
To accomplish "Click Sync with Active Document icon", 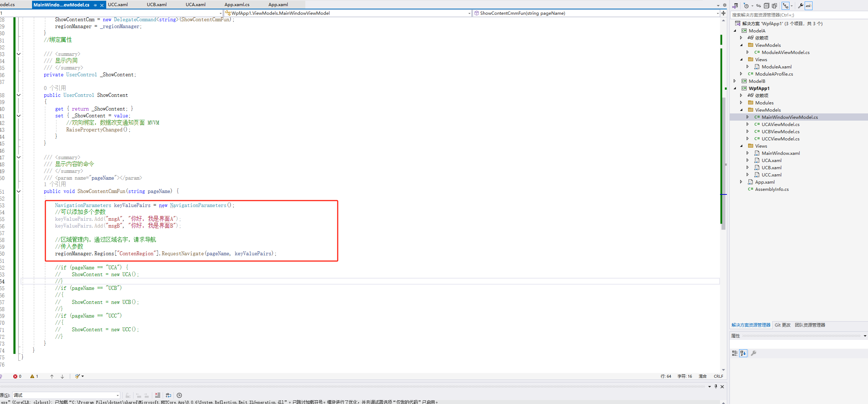I will (759, 6).
